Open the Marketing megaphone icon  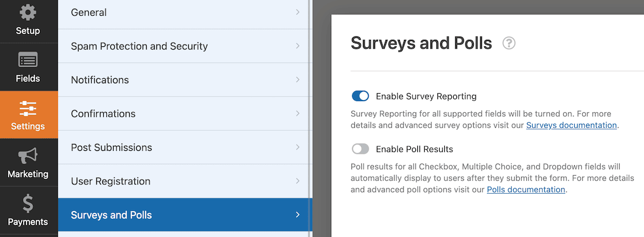click(x=28, y=156)
